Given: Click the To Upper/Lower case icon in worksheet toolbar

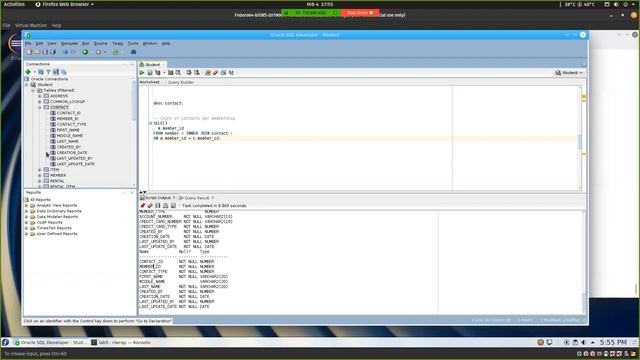Looking at the screenshot, I should point(231,73).
